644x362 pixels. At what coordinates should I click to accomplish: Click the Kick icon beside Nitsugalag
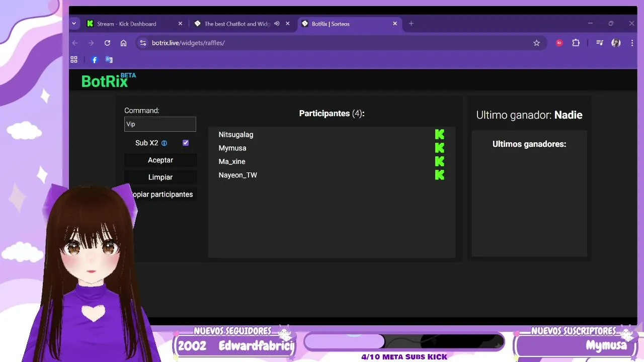(x=440, y=134)
